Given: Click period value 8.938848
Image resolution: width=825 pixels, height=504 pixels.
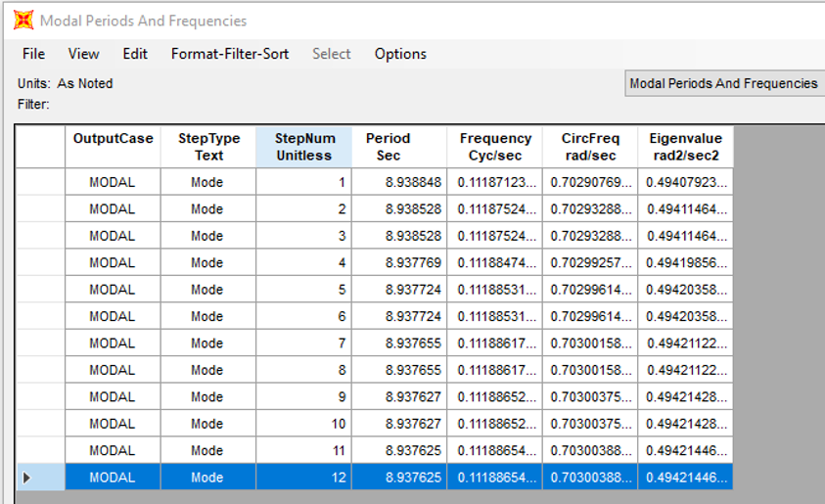Looking at the screenshot, I should tap(399, 182).
